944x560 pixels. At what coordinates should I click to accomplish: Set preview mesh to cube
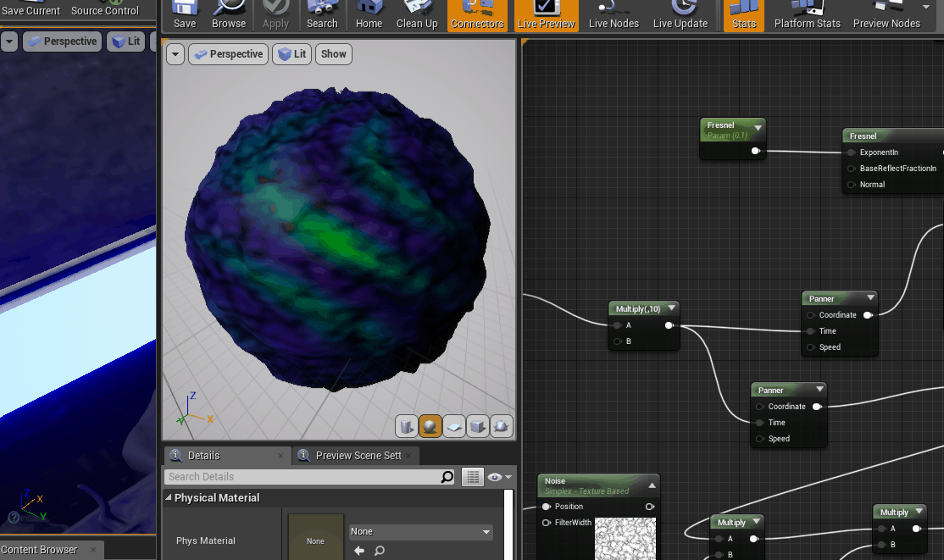click(x=477, y=426)
